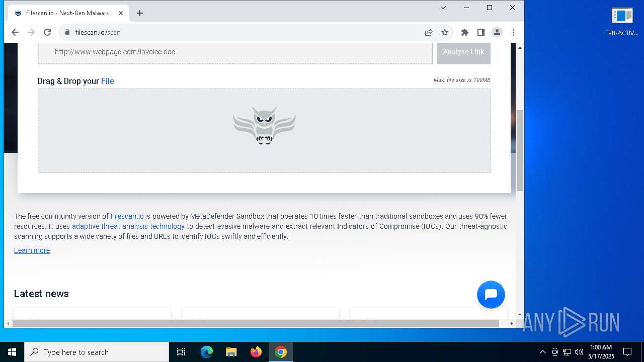This screenshot has width=644, height=362.
Task: Minimize the Chrome window
Action: tap(466, 8)
